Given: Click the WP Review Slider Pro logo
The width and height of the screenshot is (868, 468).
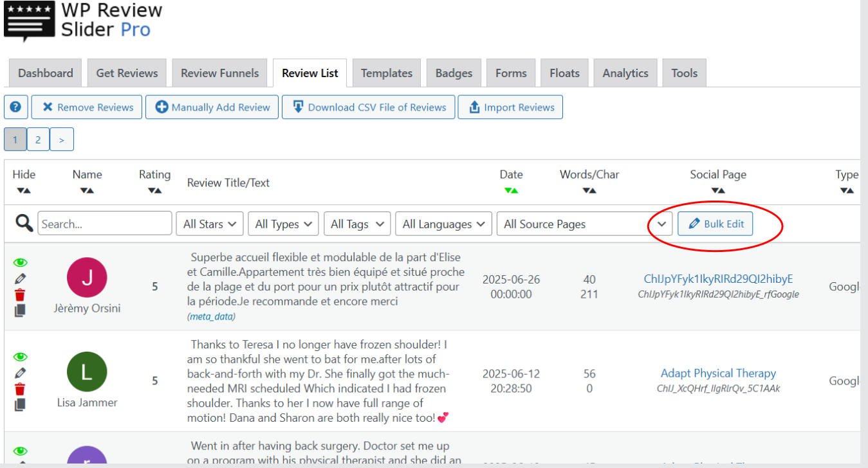Looking at the screenshot, I should 84,21.
